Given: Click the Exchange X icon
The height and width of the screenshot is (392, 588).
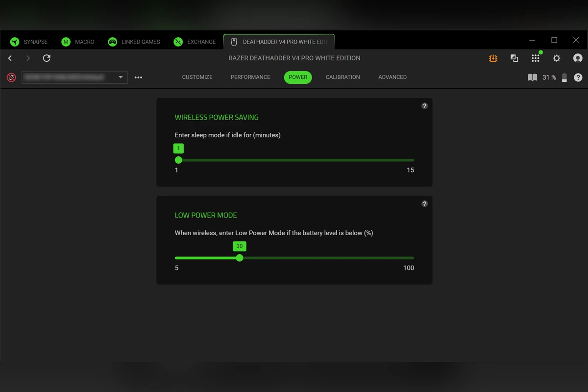Looking at the screenshot, I should pyautogui.click(x=178, y=42).
